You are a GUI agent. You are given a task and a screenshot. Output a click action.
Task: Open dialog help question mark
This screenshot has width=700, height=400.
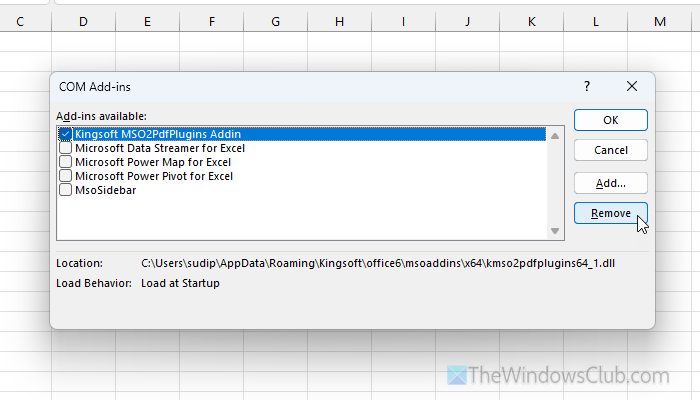587,86
